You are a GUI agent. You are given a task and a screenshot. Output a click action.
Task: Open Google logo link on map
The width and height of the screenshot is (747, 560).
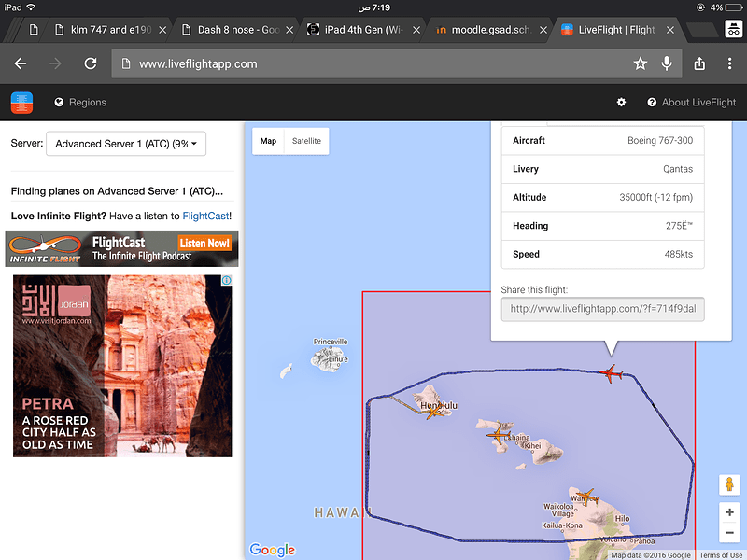point(272,550)
